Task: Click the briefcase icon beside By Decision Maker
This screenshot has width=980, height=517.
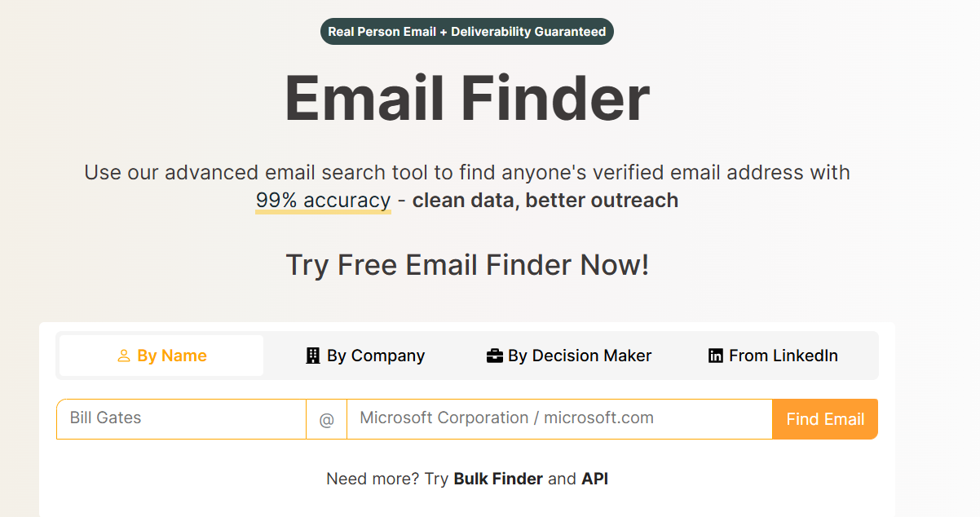Action: pos(496,355)
